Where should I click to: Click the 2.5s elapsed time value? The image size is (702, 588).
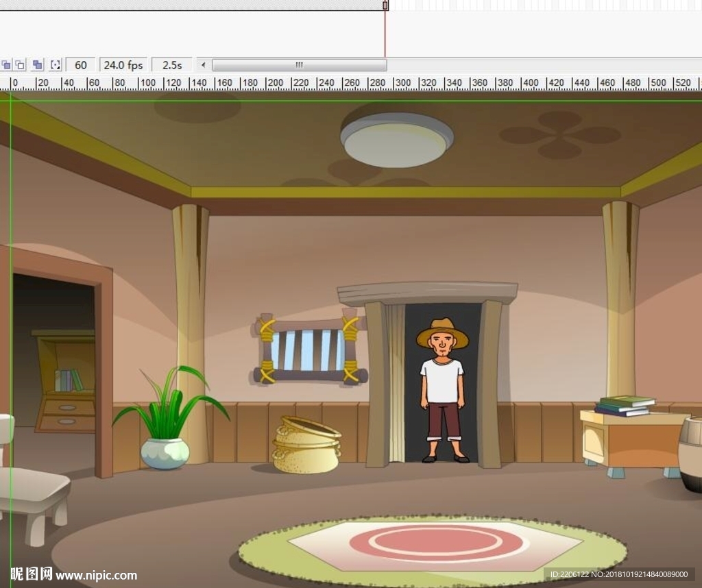click(x=172, y=65)
